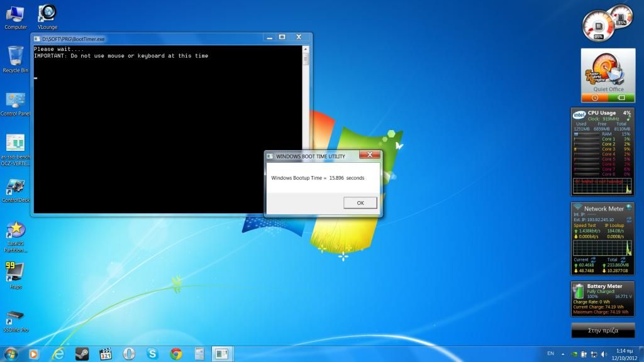Screen dimensions: 644x362
Task: Start Skype from the taskbar
Action: [152, 354]
